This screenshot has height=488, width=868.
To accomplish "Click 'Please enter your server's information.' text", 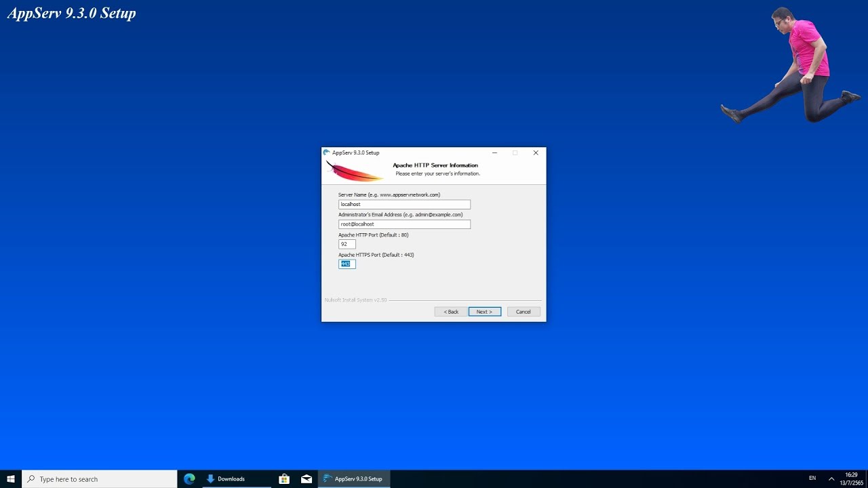I will click(437, 174).
